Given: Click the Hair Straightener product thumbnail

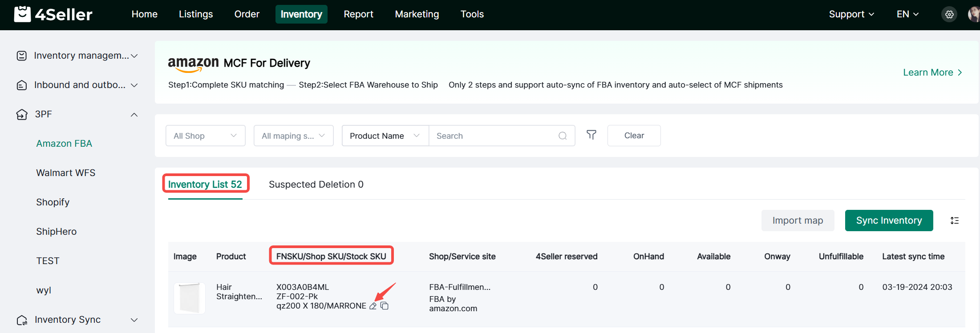Looking at the screenshot, I should click(x=189, y=298).
